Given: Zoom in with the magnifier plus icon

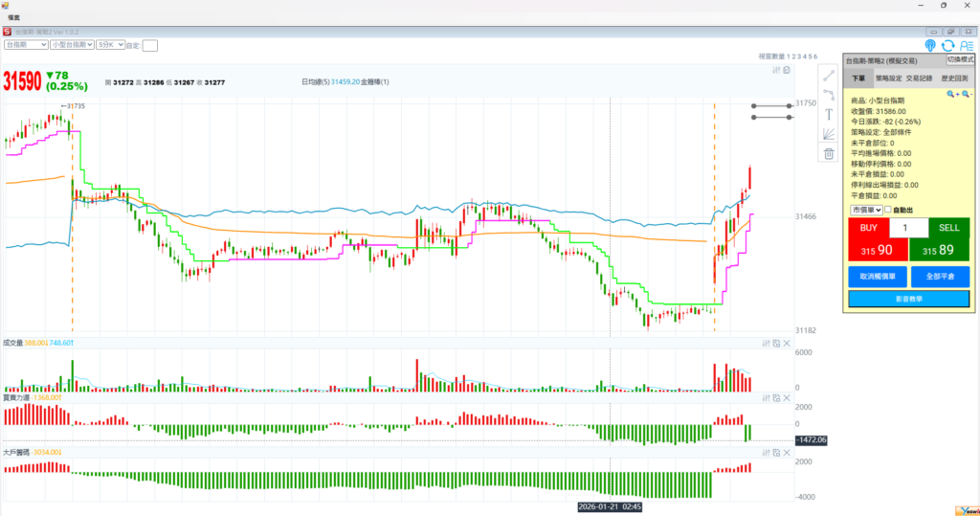Looking at the screenshot, I should (x=952, y=94).
